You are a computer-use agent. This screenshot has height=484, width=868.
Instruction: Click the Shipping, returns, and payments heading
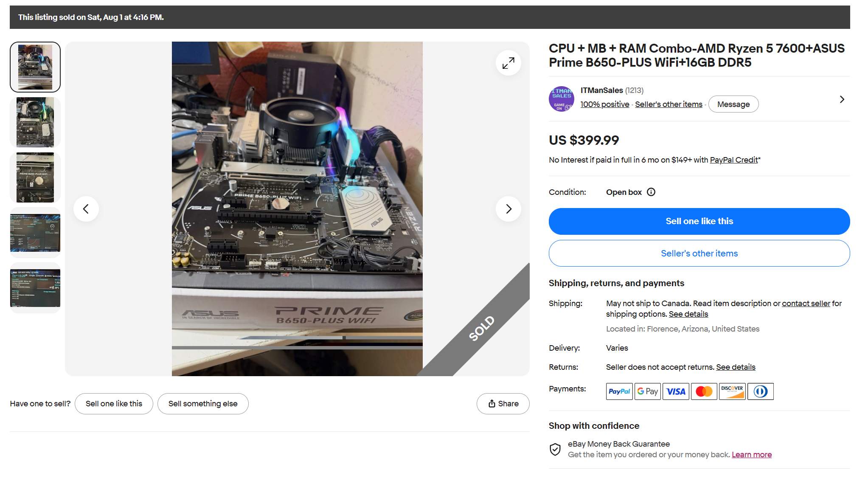coord(616,283)
